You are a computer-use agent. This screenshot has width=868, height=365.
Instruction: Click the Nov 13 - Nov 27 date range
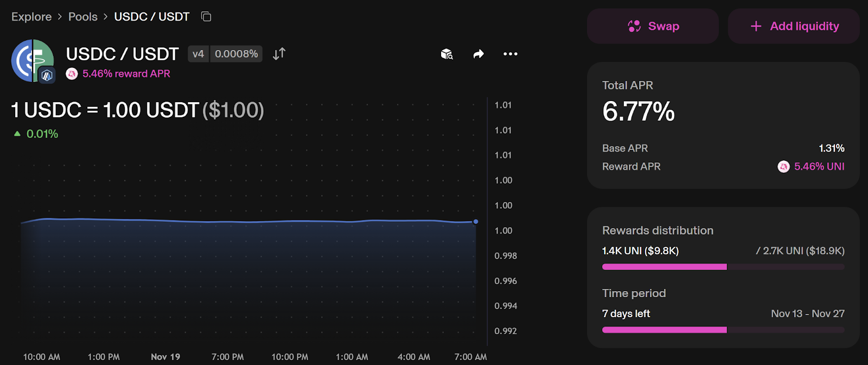(x=808, y=314)
